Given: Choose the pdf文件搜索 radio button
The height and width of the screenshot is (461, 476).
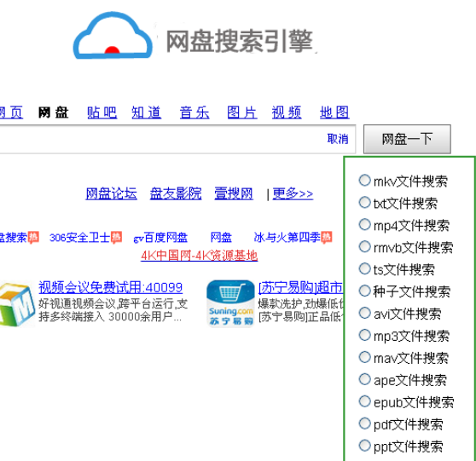Looking at the screenshot, I should [x=364, y=424].
